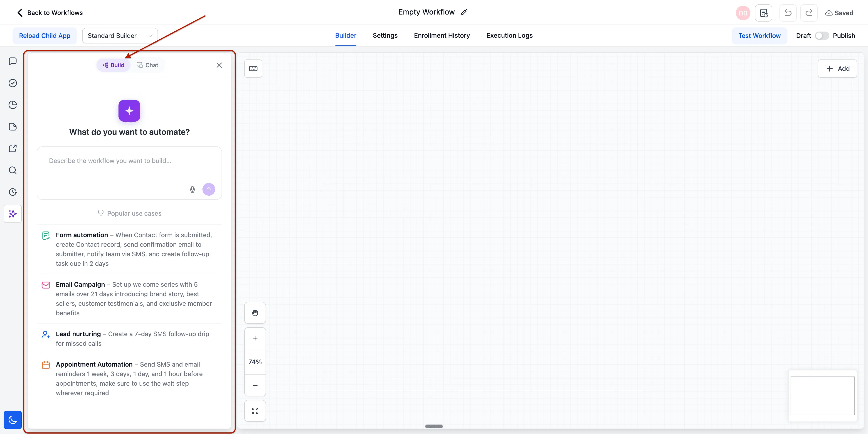Zoom in with the plus button

point(255,338)
